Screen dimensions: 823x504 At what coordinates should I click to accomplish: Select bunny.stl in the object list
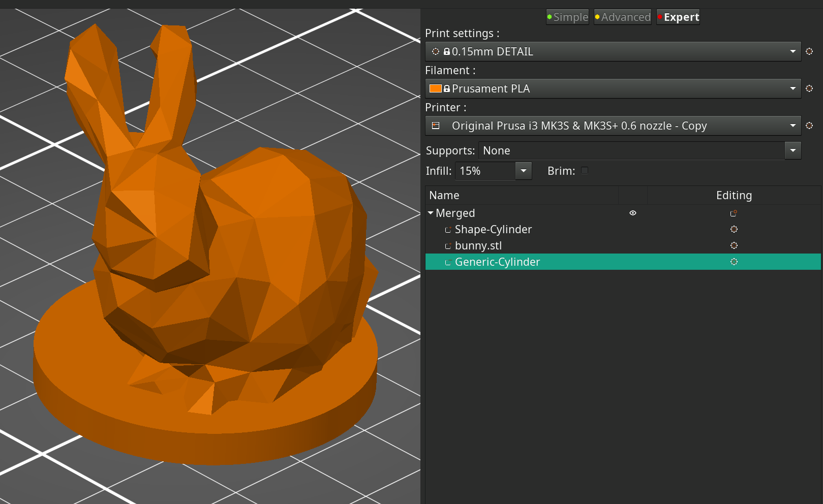point(478,245)
